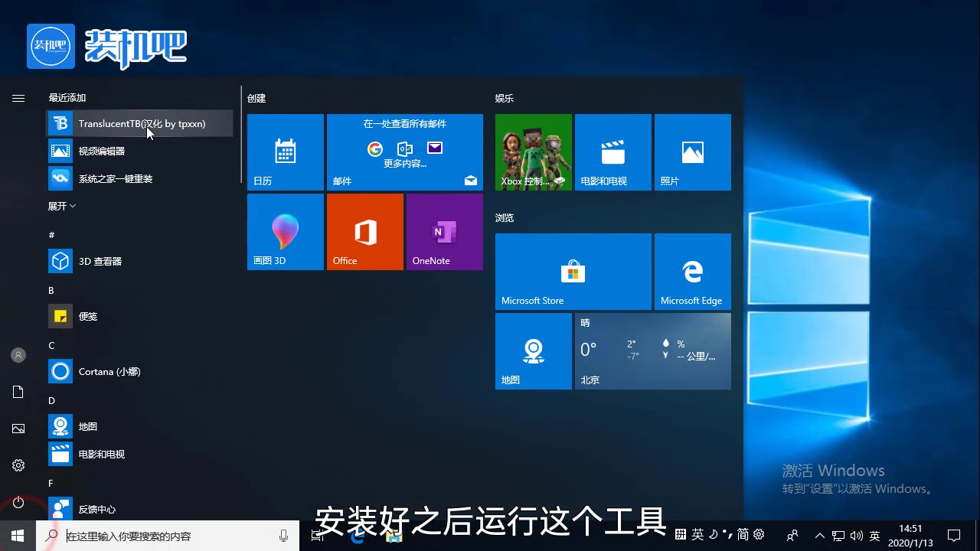The image size is (980, 551).
Task: Open the OneNote tile
Action: [x=444, y=232]
